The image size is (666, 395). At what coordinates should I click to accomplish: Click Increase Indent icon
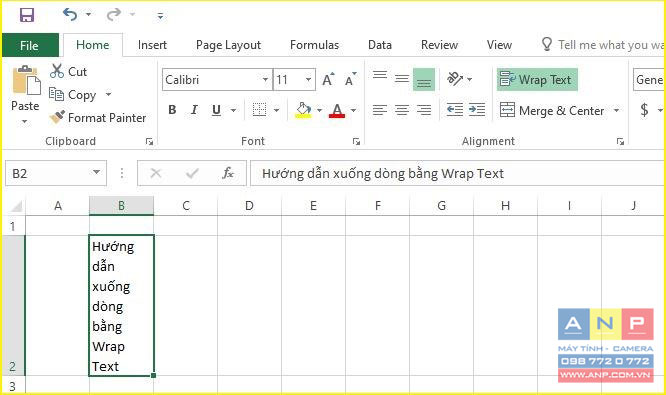coord(477,110)
